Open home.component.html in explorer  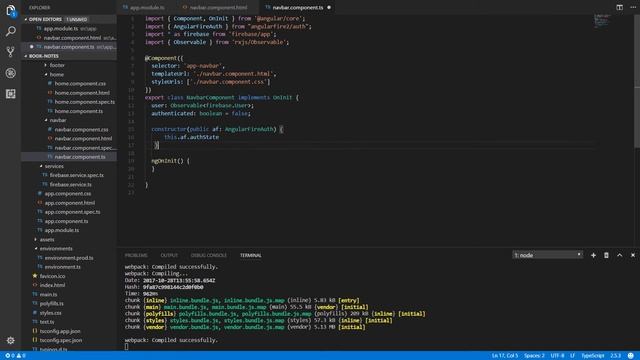pyautogui.click(x=82, y=93)
